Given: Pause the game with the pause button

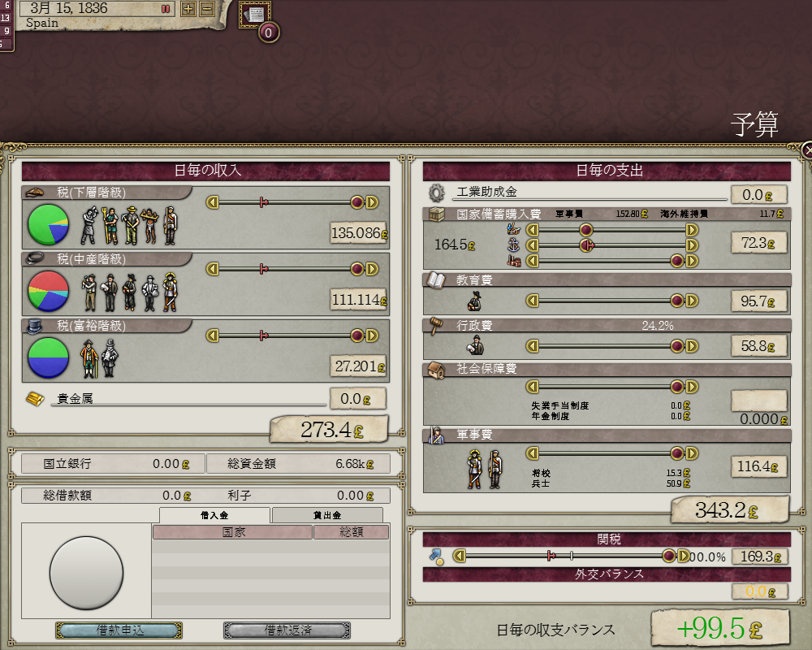Looking at the screenshot, I should click(166, 9).
